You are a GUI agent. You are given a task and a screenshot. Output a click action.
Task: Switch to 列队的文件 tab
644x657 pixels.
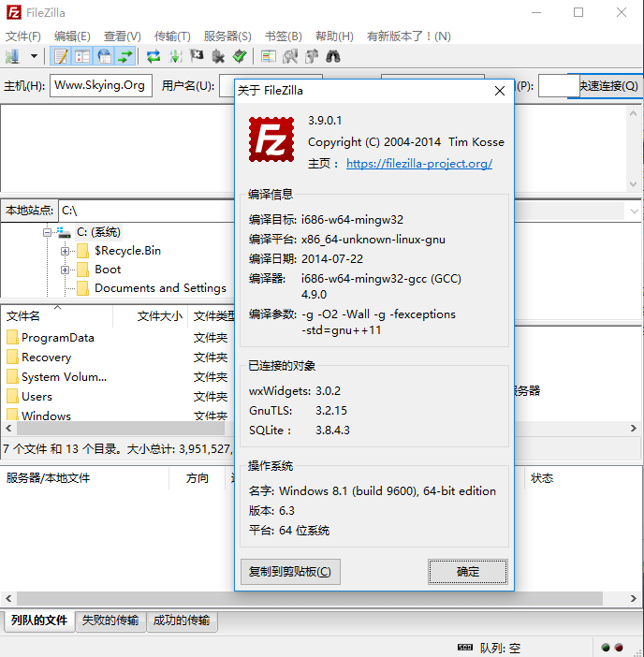click(39, 620)
